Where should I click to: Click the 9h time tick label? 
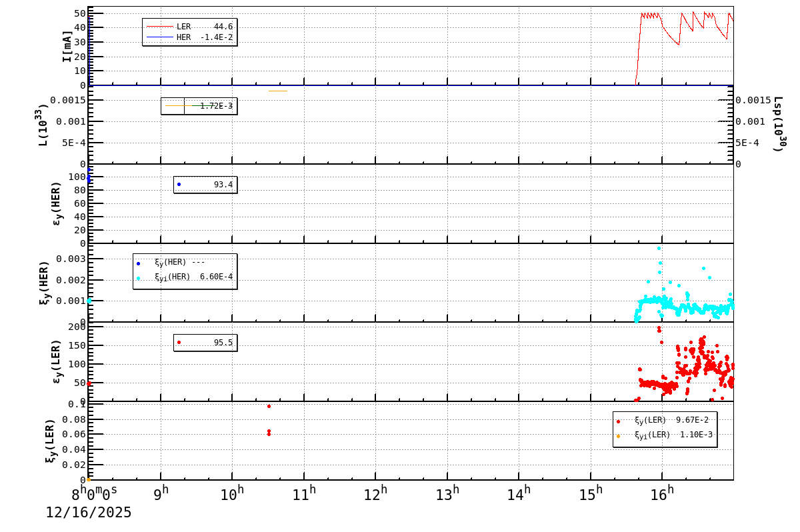pos(161,495)
